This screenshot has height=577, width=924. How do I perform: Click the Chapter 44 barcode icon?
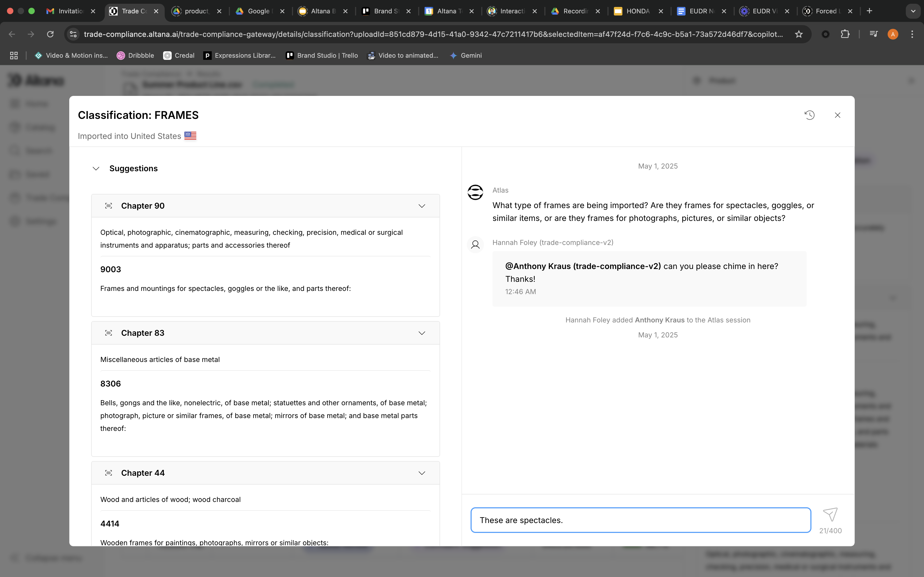click(x=109, y=473)
